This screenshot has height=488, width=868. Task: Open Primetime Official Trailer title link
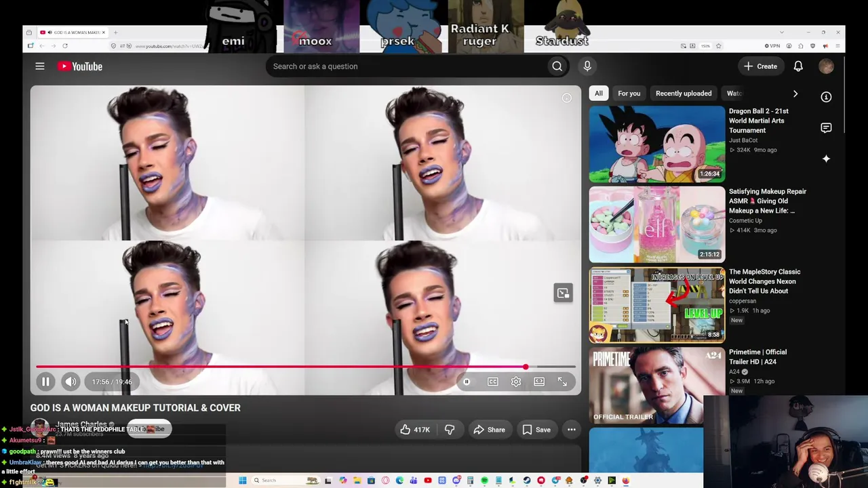[x=757, y=357]
